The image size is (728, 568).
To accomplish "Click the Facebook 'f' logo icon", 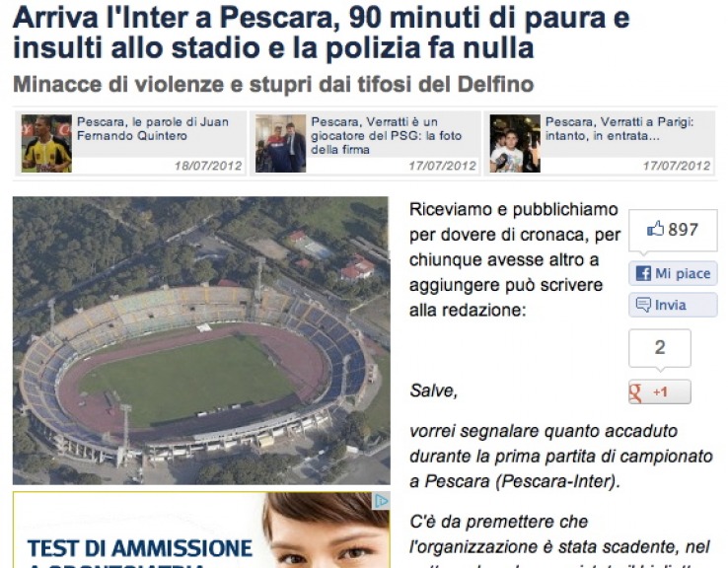I will (x=643, y=273).
